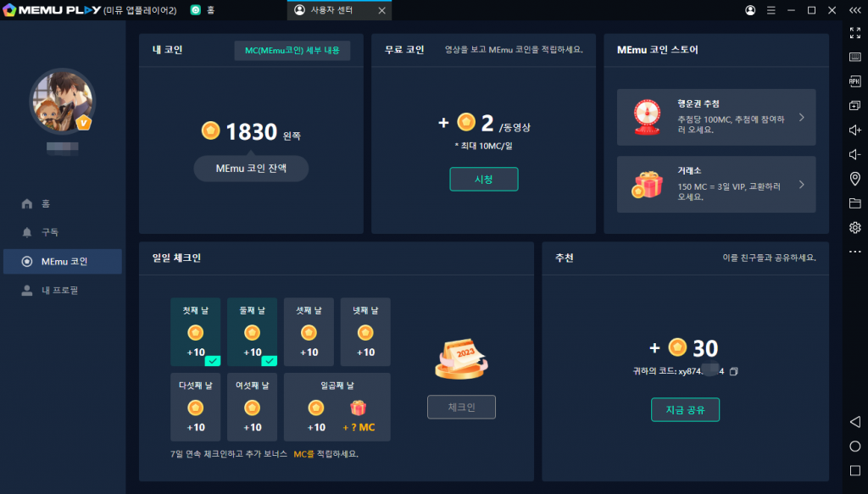Screen dimensions: 868x494
Task: Click the 시청 watch video button
Action: point(483,180)
